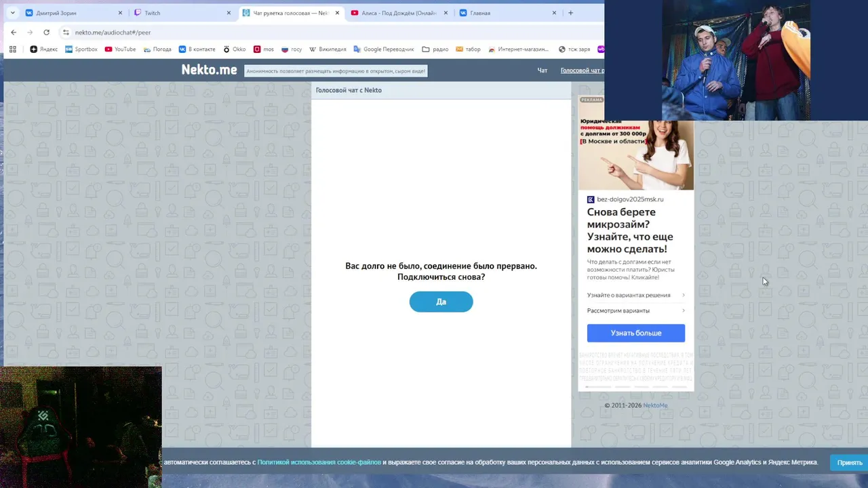Screen dimensions: 868x488
Task: Open the Яндекс bookmark
Action: pyautogui.click(x=43, y=49)
